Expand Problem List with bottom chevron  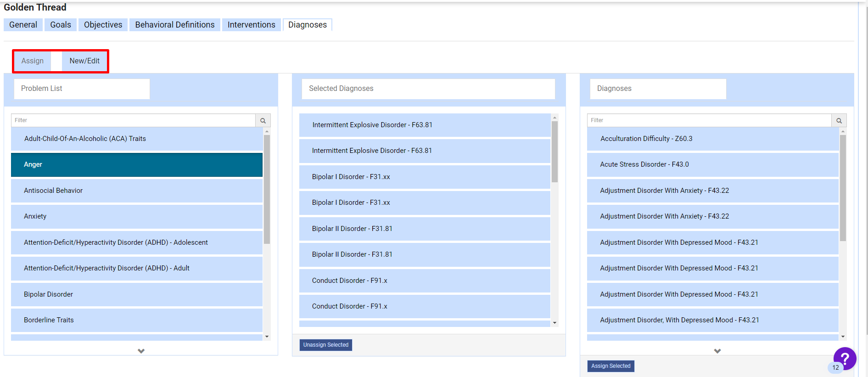tap(141, 351)
